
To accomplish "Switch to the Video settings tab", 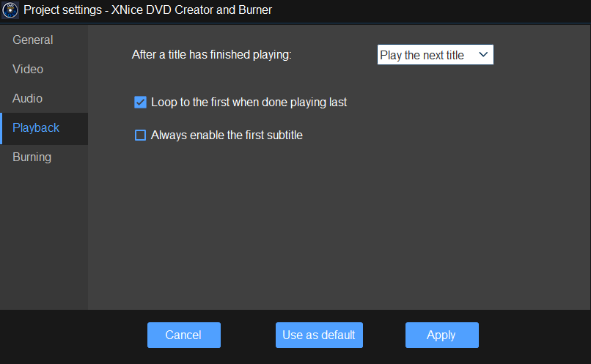I will (x=28, y=69).
